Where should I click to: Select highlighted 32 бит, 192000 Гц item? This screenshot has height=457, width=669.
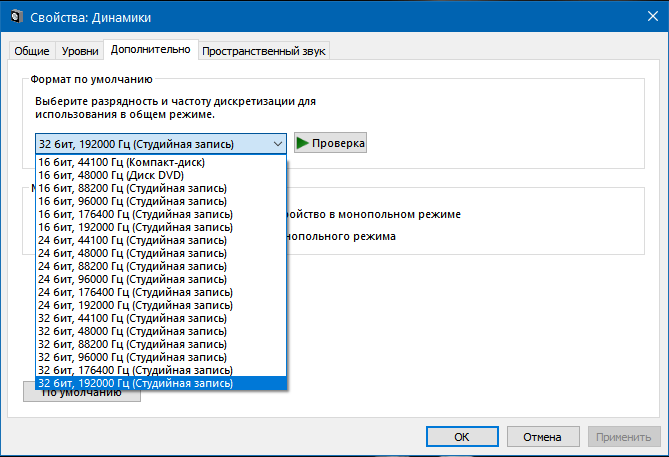pyautogui.click(x=161, y=383)
